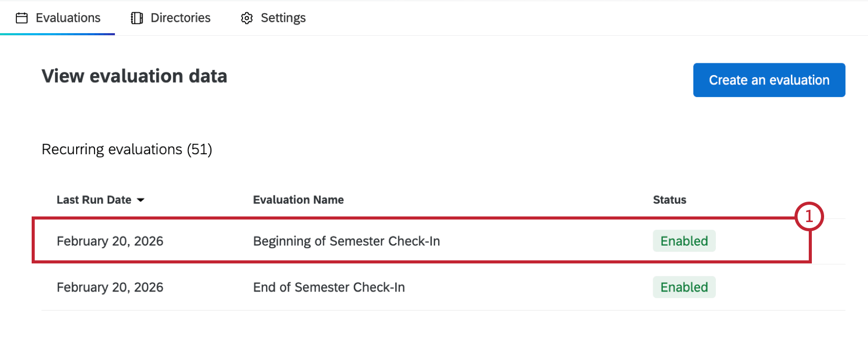Click Enabled badge for Beginning of Semester Check-In

pyautogui.click(x=684, y=241)
